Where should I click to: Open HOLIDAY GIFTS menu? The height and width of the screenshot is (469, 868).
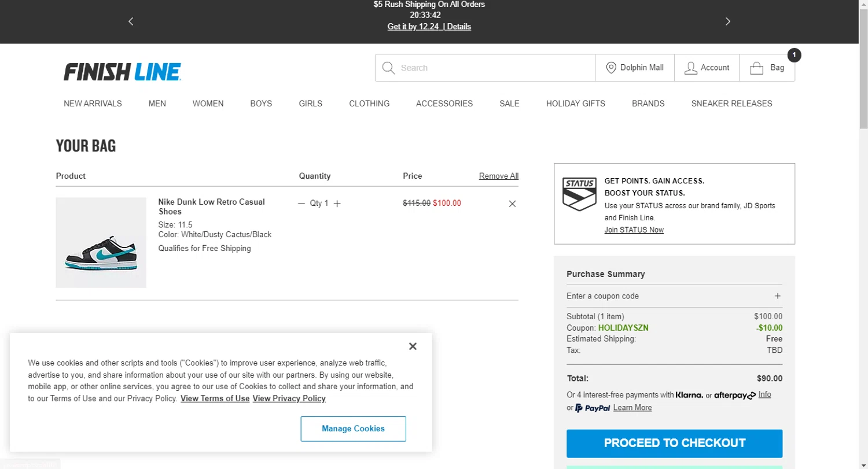tap(576, 104)
